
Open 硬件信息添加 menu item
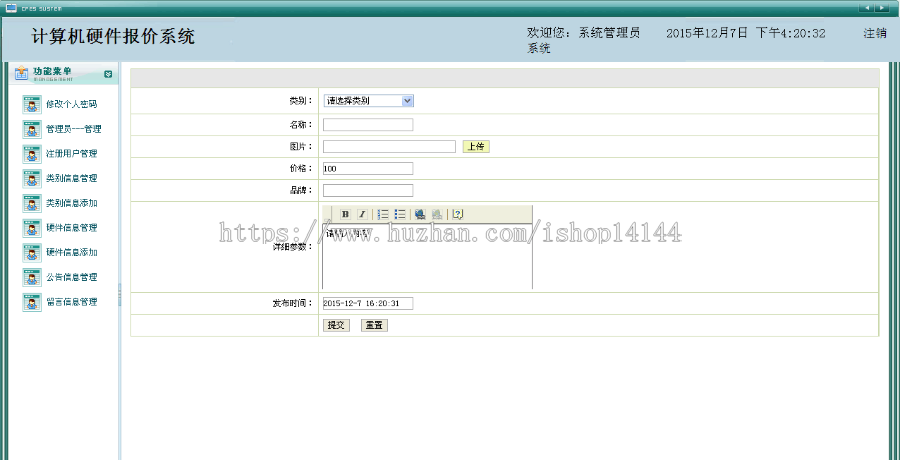coord(72,253)
